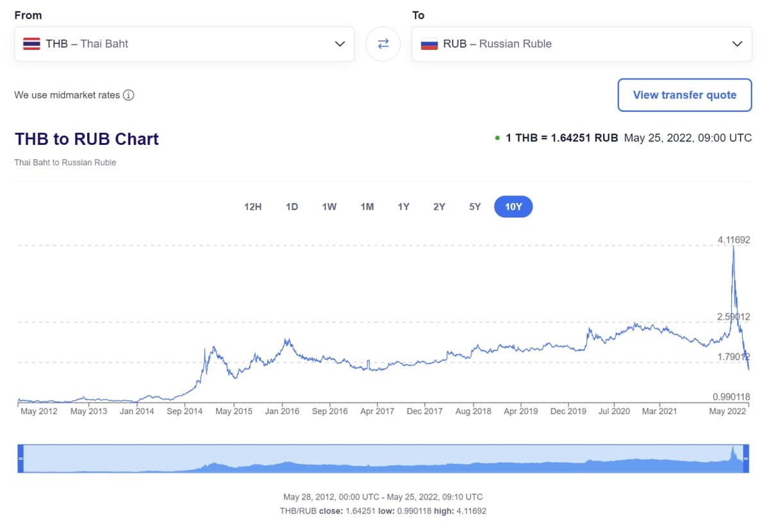Switch chart to 1W range
This screenshot has height=532, width=769.
(329, 206)
